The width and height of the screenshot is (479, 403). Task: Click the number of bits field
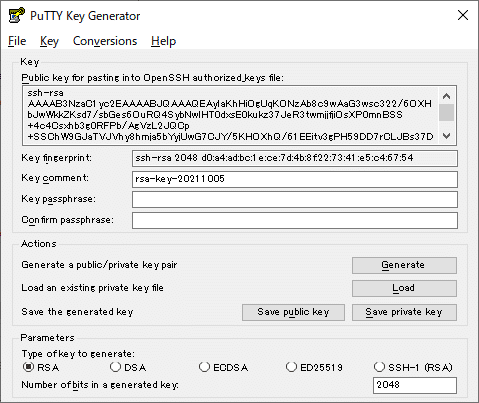(415, 385)
